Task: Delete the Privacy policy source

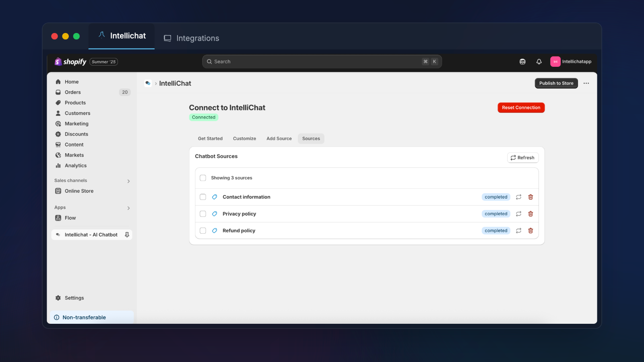Action: 530,214
